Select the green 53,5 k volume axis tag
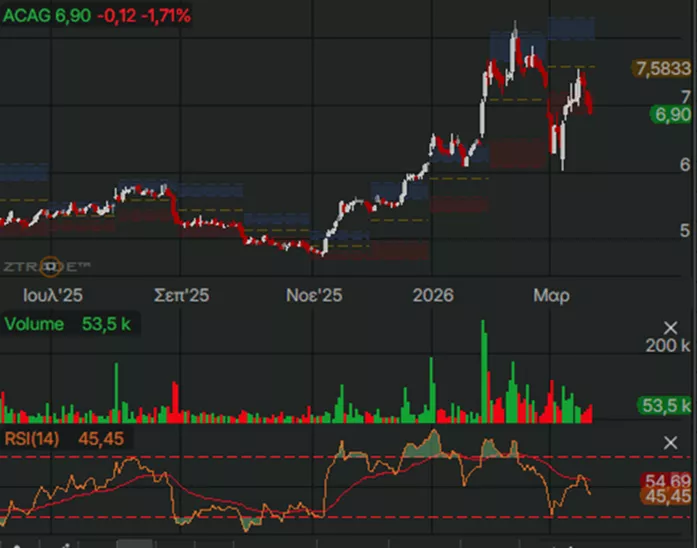The height and width of the screenshot is (548, 697). (x=665, y=405)
